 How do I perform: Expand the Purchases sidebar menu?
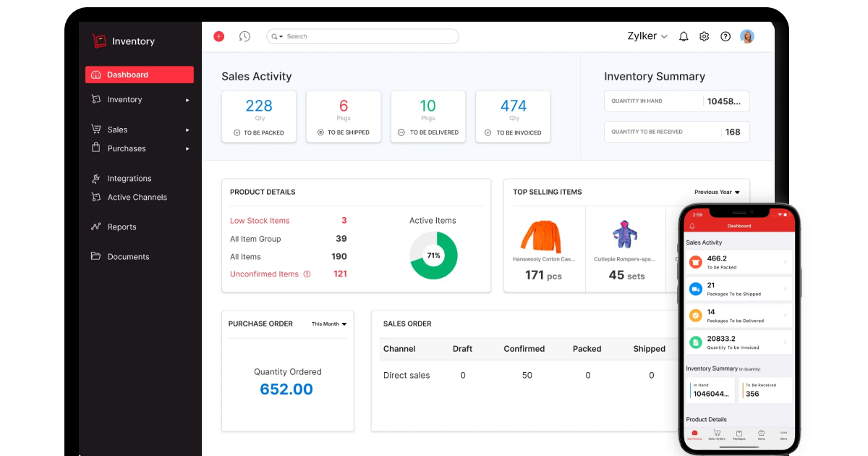pyautogui.click(x=127, y=148)
